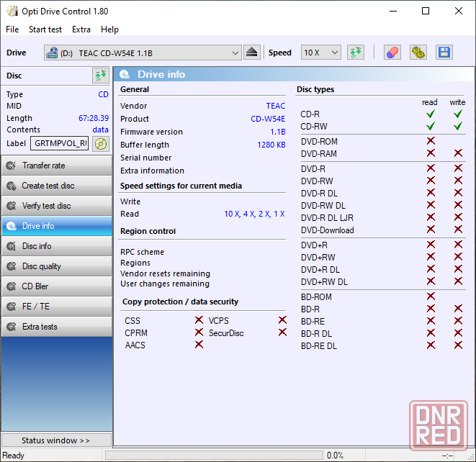
Task: Click the yellow label copy icon
Action: click(x=101, y=143)
